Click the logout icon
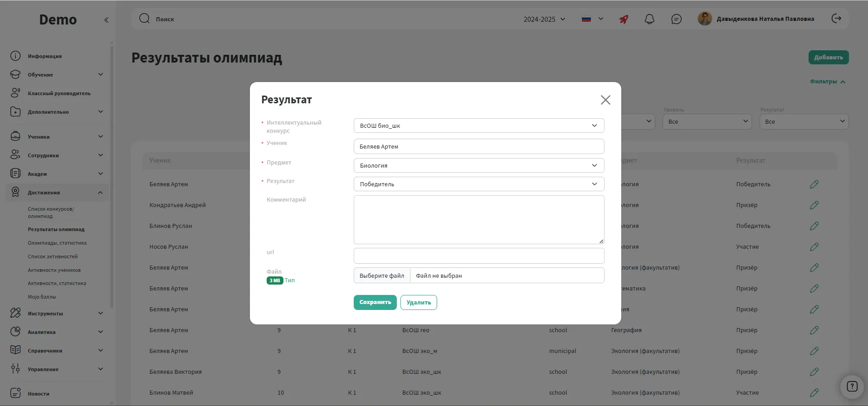The height and width of the screenshot is (406, 868). pos(836,19)
